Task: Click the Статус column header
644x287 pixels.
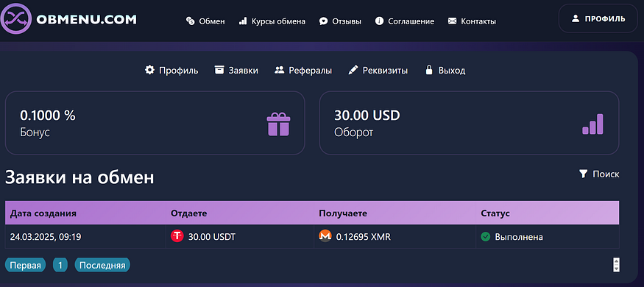Action: (x=495, y=213)
